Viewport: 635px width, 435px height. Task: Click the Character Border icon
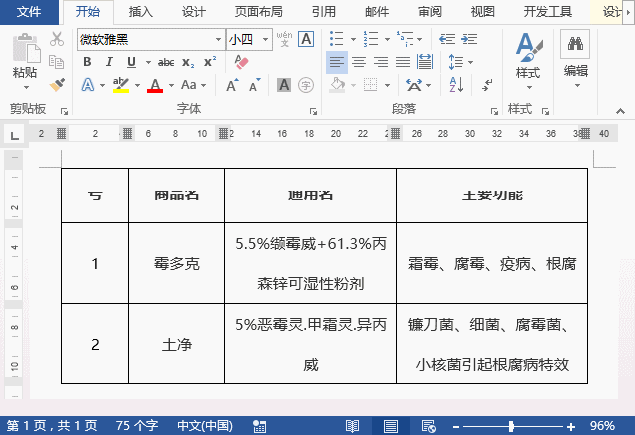pos(306,39)
